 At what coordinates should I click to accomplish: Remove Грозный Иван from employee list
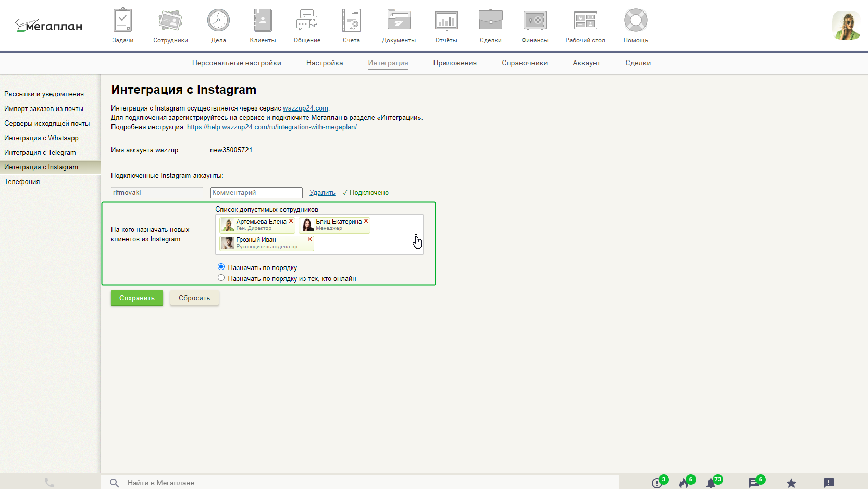pos(310,239)
